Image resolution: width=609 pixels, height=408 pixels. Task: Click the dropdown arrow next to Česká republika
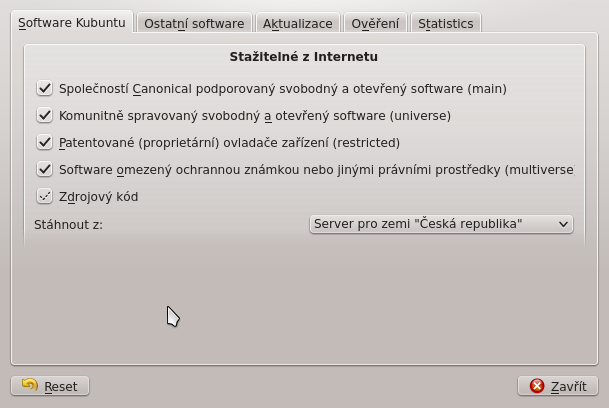point(563,224)
